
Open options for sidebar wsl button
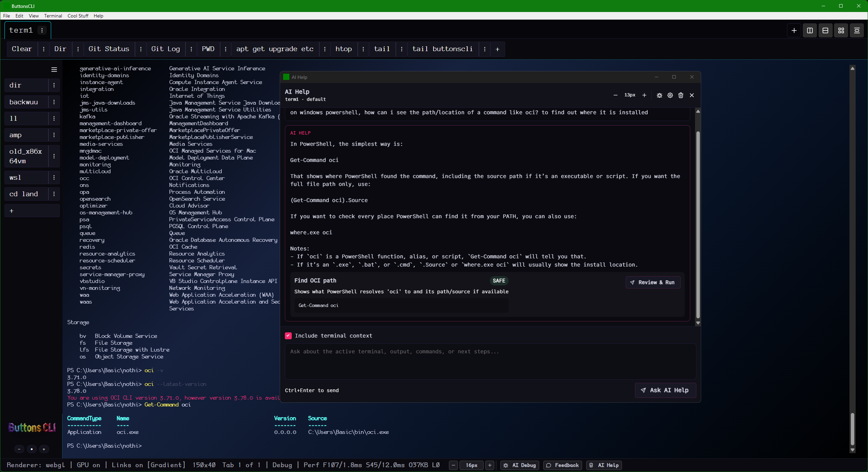coord(54,177)
